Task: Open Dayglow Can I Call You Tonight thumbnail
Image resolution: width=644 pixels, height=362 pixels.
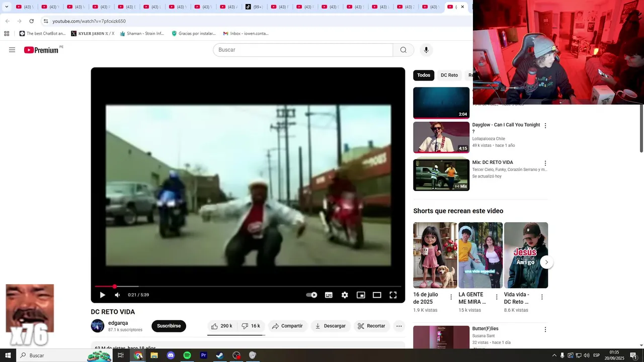Action: (441, 137)
